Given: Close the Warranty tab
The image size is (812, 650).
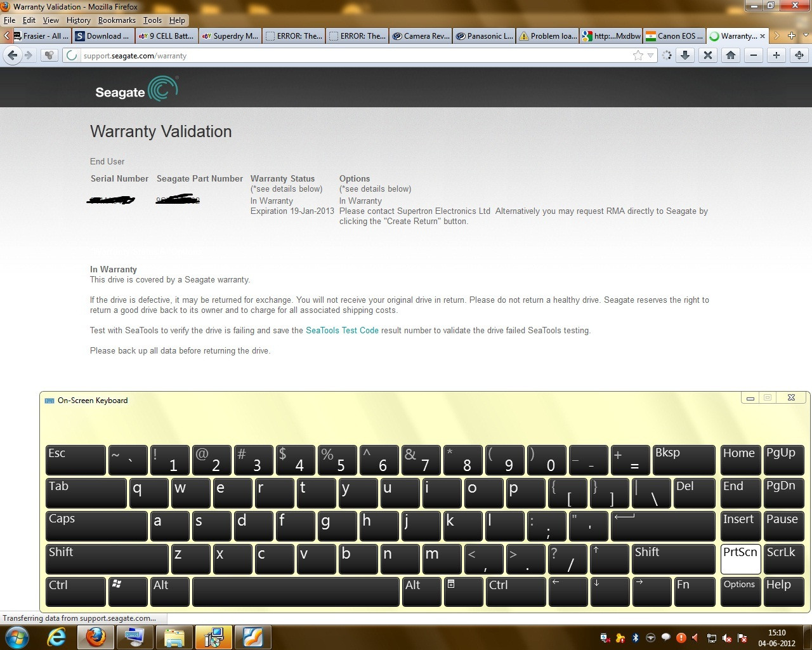Looking at the screenshot, I should [763, 36].
